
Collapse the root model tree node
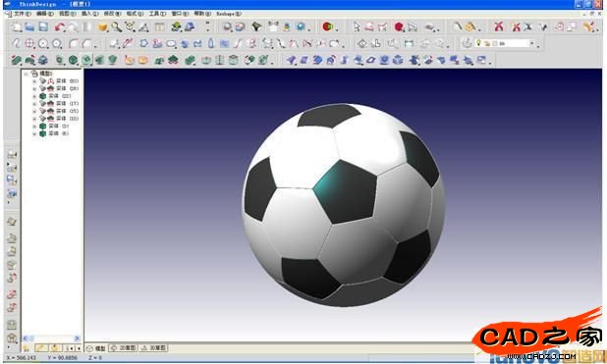[26, 74]
